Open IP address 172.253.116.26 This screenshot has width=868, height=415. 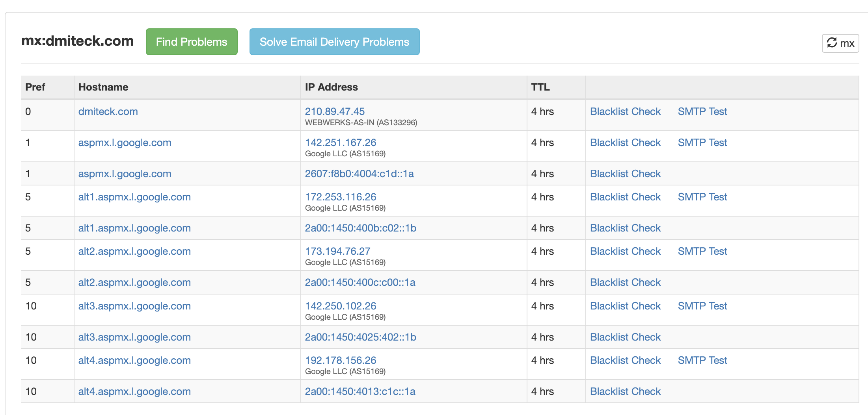[x=341, y=197]
